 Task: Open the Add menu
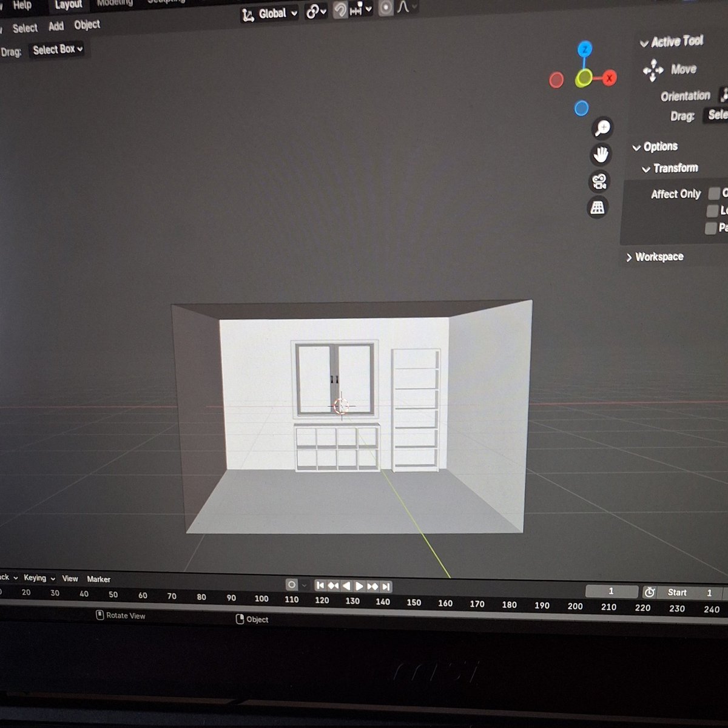56,26
